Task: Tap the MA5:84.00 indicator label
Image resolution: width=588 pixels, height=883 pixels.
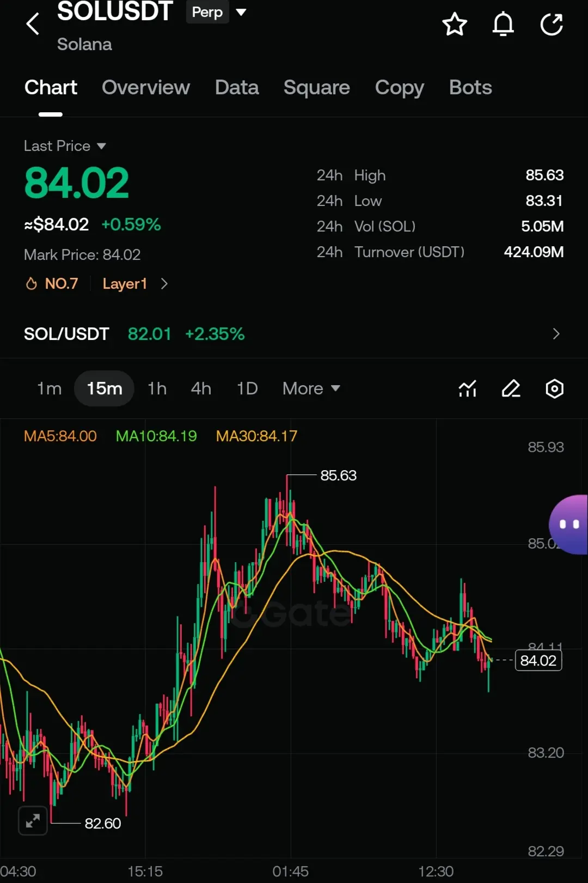Action: pyautogui.click(x=60, y=436)
